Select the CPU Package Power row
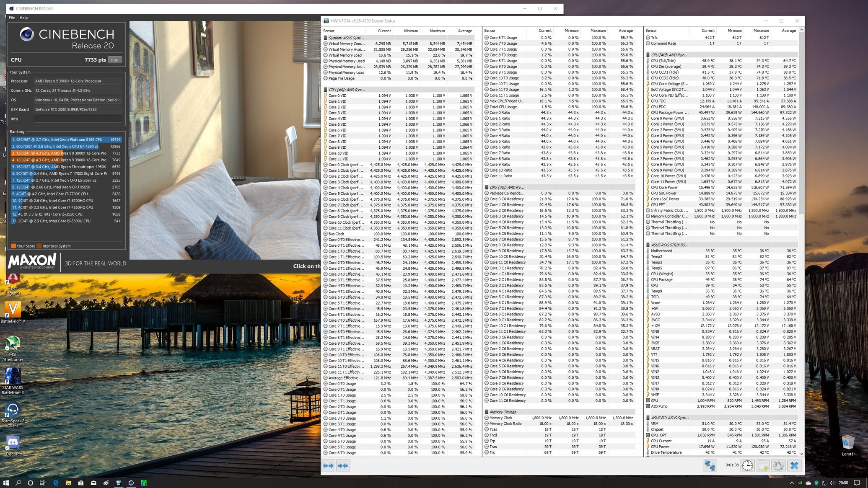The width and height of the screenshot is (868, 488). click(x=721, y=112)
